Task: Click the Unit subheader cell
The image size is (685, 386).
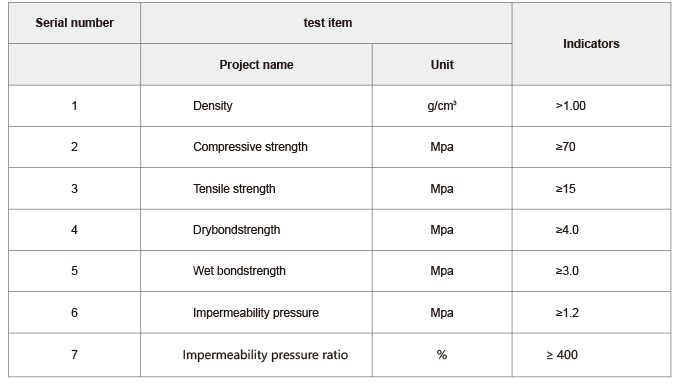Action: (442, 65)
